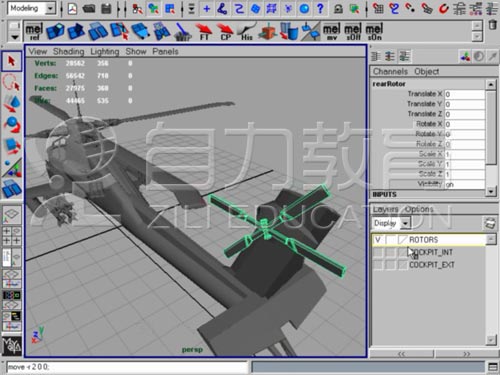Select the arrow Select tool
This screenshot has height=375, width=500.
(x=12, y=61)
